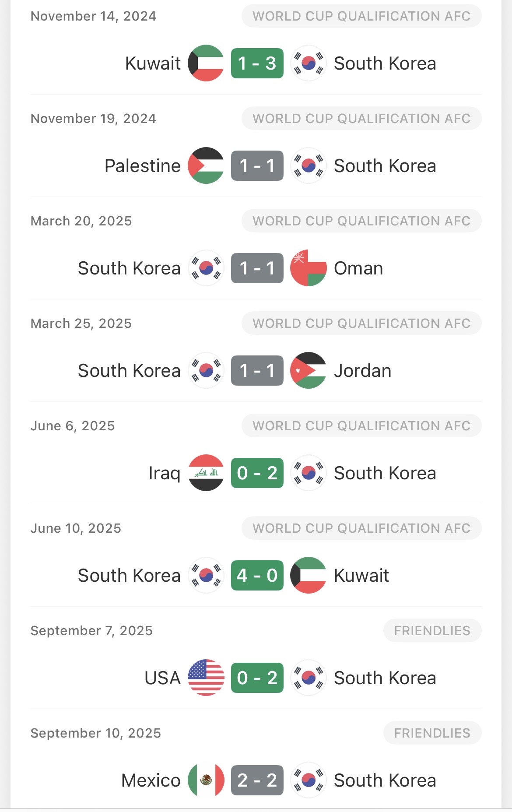Click the Mexico team name
The height and width of the screenshot is (812, 512).
pos(151,780)
